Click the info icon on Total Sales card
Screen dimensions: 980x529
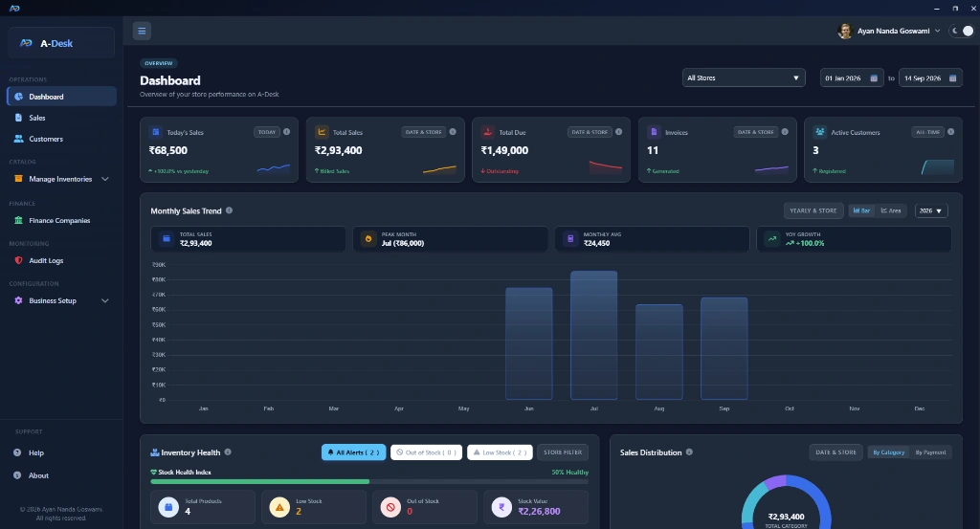453,132
